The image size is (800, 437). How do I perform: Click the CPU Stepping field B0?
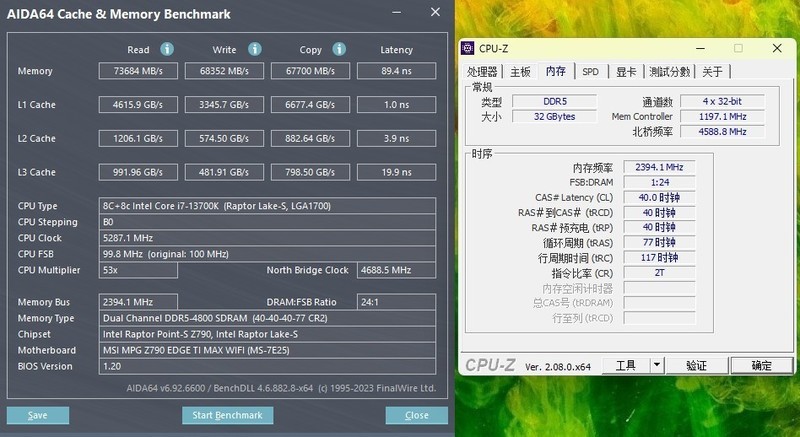click(267, 222)
